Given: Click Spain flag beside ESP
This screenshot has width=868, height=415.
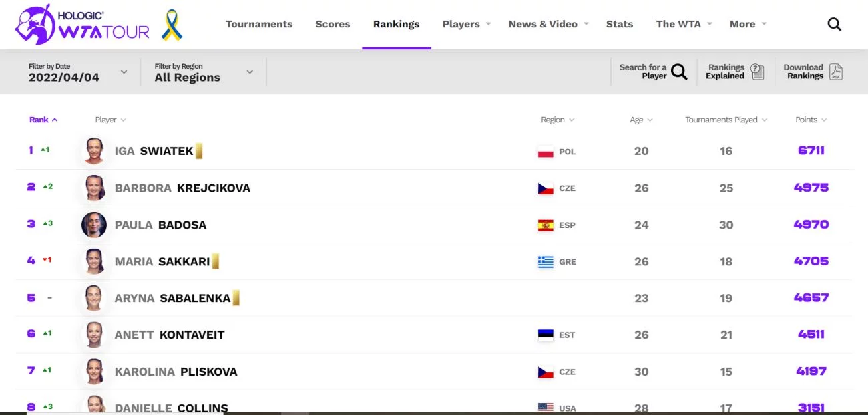Looking at the screenshot, I should [546, 225].
